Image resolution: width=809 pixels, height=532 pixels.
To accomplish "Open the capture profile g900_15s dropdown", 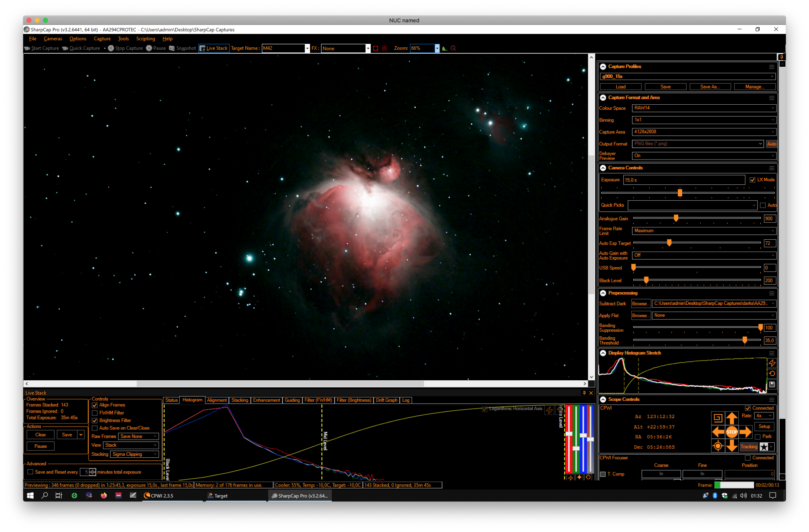I will click(688, 77).
